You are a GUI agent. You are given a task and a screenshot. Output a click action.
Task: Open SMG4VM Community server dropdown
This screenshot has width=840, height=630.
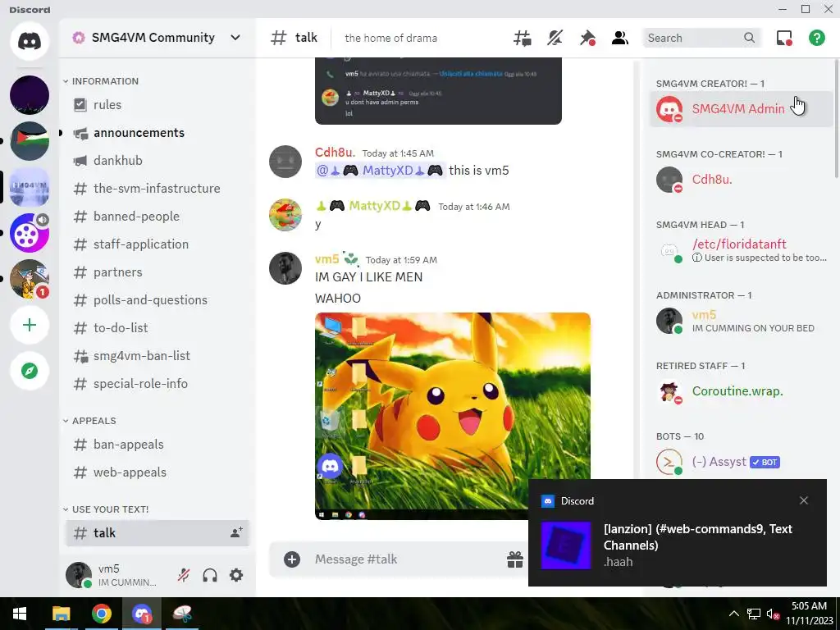coord(157,38)
